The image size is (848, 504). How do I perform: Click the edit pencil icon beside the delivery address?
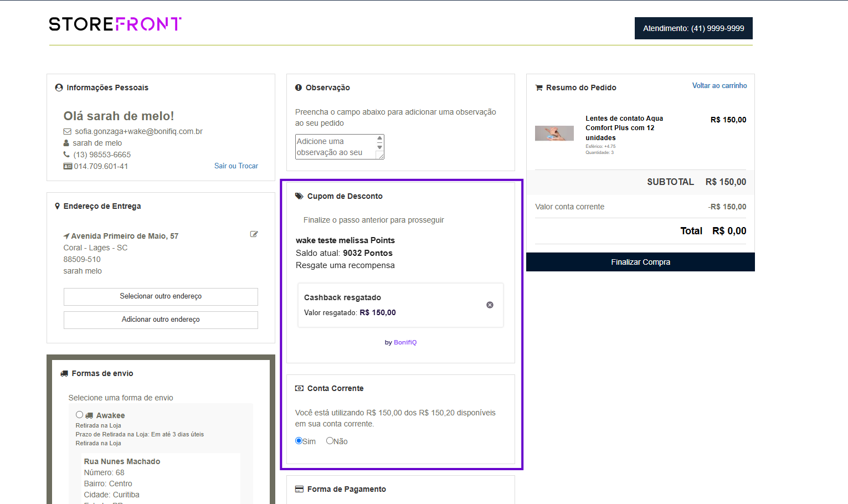coord(254,234)
